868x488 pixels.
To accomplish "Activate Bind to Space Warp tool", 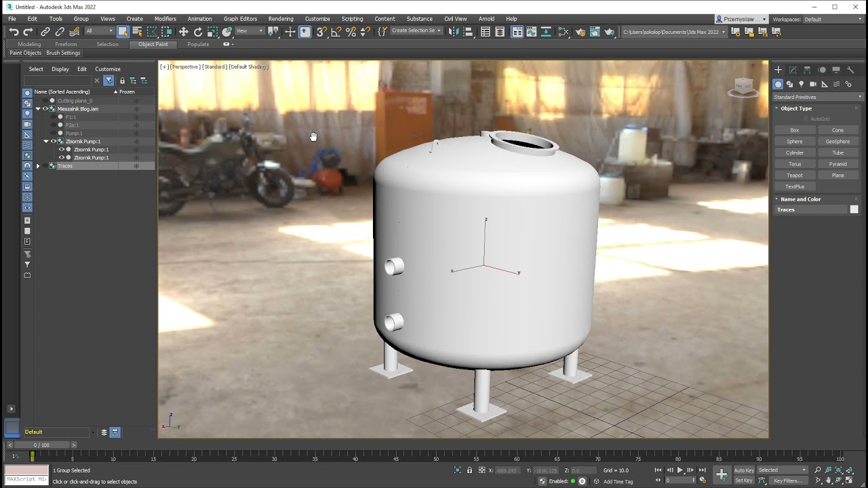I will coord(75,32).
